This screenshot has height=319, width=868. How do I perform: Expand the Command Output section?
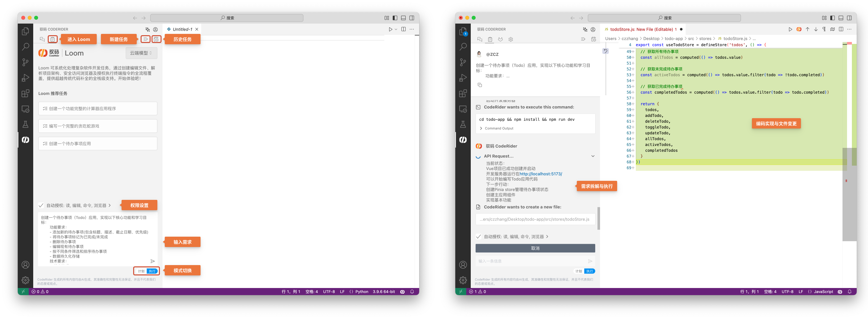(x=496, y=128)
